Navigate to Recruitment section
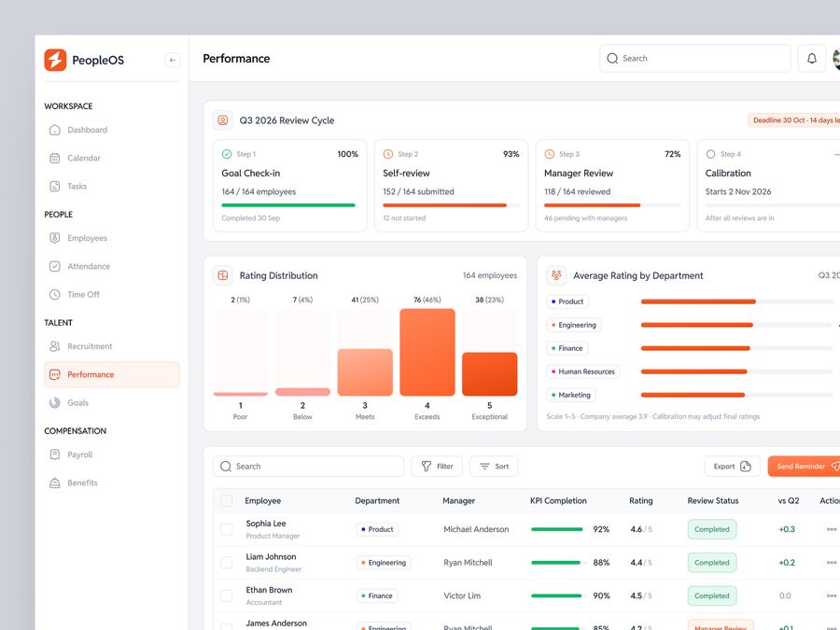Image resolution: width=840 pixels, height=630 pixels. tap(112, 346)
